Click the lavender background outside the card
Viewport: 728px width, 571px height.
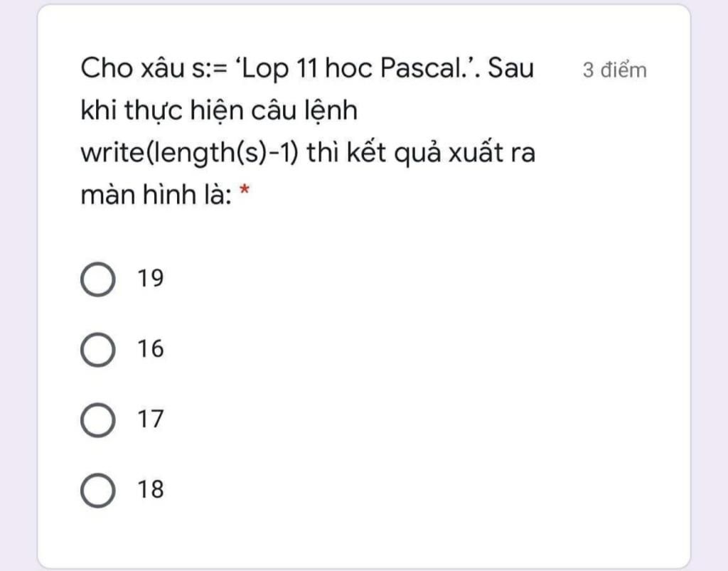711,284
